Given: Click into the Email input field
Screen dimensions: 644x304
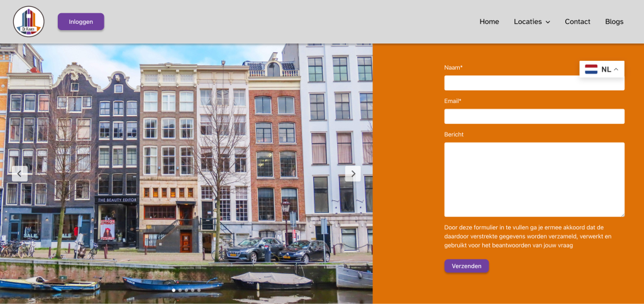Looking at the screenshot, I should pyautogui.click(x=534, y=116).
